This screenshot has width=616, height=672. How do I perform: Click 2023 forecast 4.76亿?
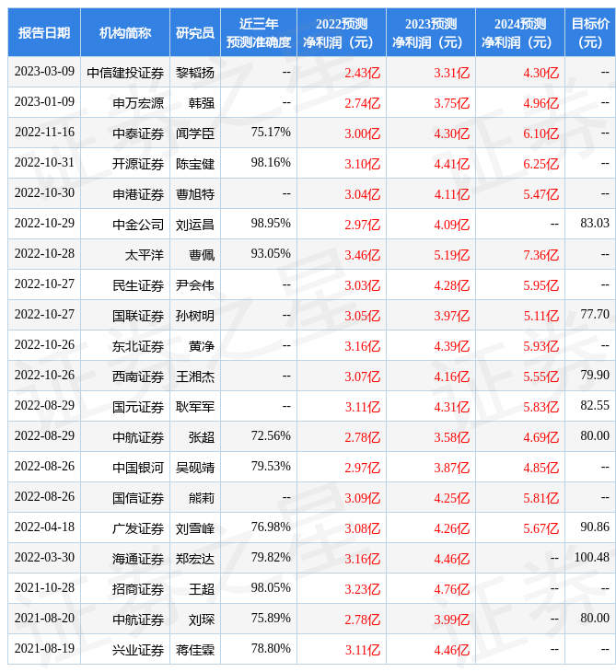452,590
